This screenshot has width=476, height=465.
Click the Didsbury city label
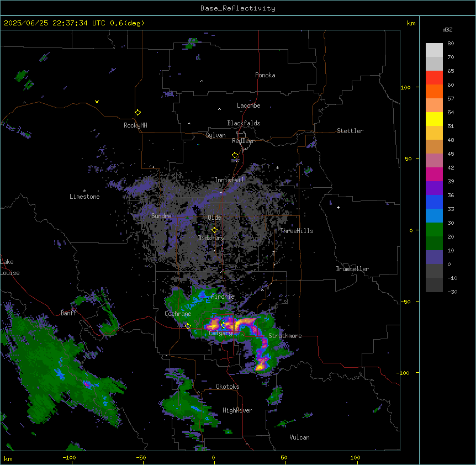[211, 238]
